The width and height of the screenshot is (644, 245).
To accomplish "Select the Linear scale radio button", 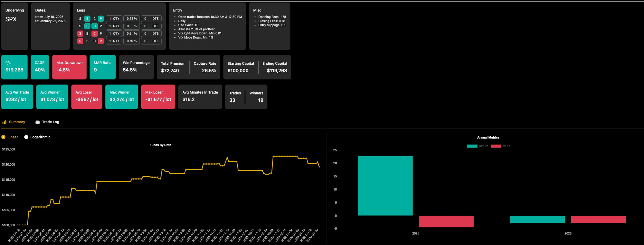I will click(x=4, y=137).
